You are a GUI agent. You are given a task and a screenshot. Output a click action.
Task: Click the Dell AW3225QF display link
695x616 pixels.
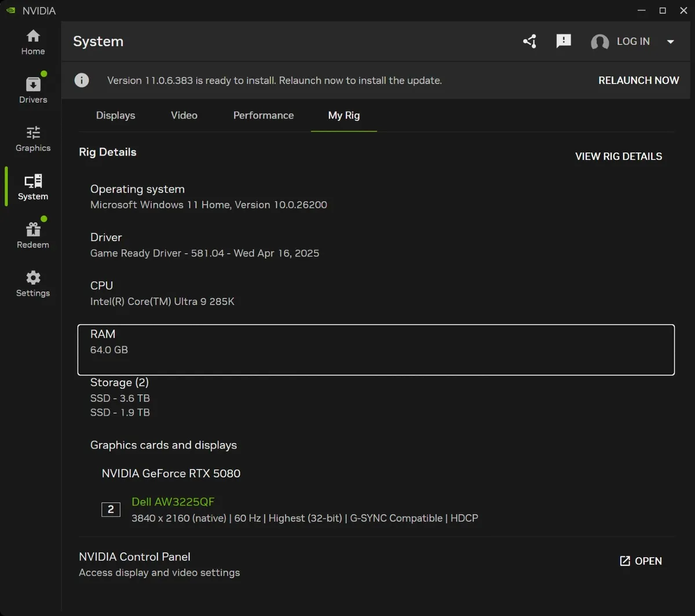point(173,501)
